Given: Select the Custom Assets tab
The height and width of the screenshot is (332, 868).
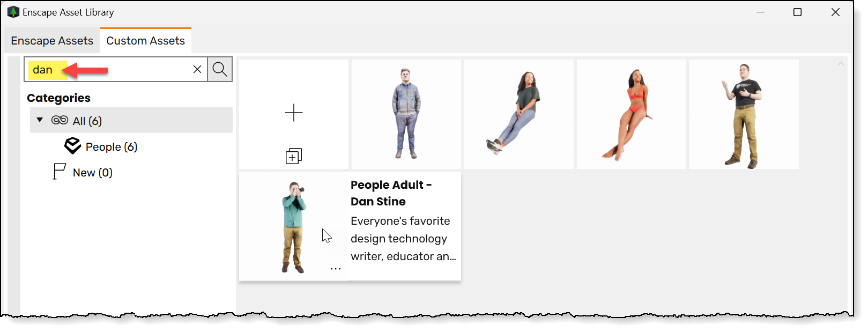Looking at the screenshot, I should pyautogui.click(x=145, y=41).
